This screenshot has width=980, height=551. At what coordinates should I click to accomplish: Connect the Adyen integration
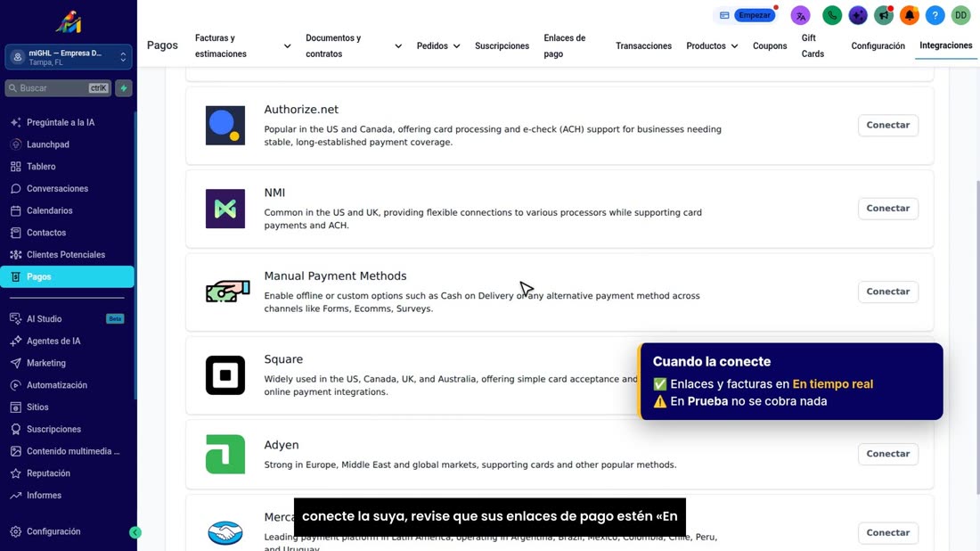coord(887,454)
